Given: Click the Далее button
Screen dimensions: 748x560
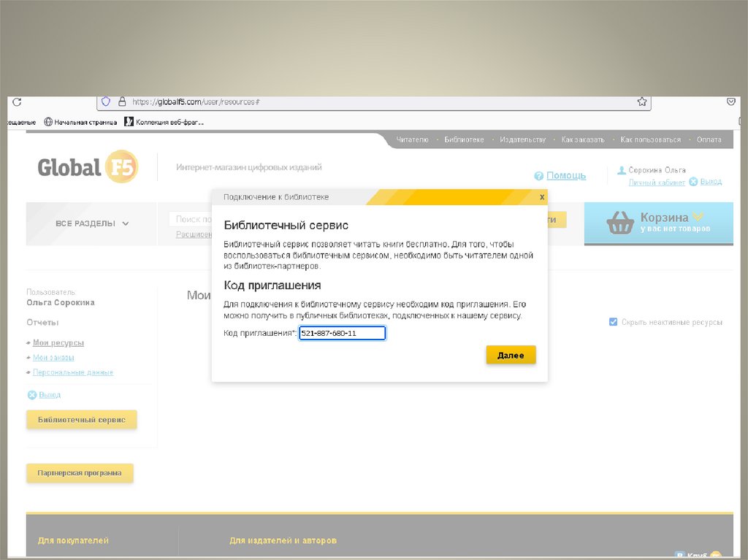Looking at the screenshot, I should point(511,355).
